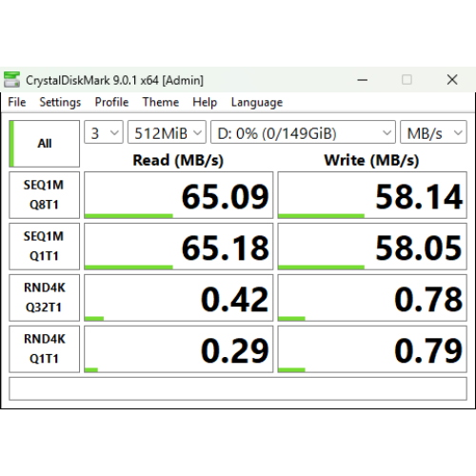Close the CrystalDiskMark window
This screenshot has height=476, width=476.
point(452,80)
